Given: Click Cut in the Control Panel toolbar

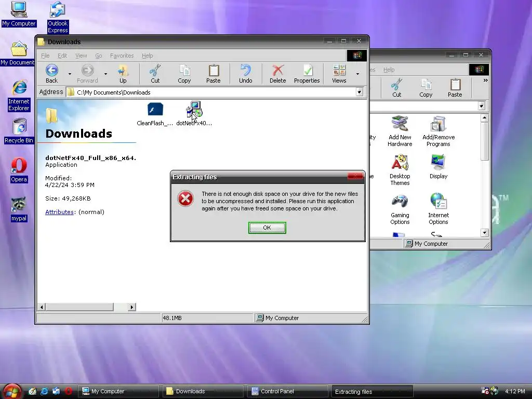Looking at the screenshot, I should (396, 88).
